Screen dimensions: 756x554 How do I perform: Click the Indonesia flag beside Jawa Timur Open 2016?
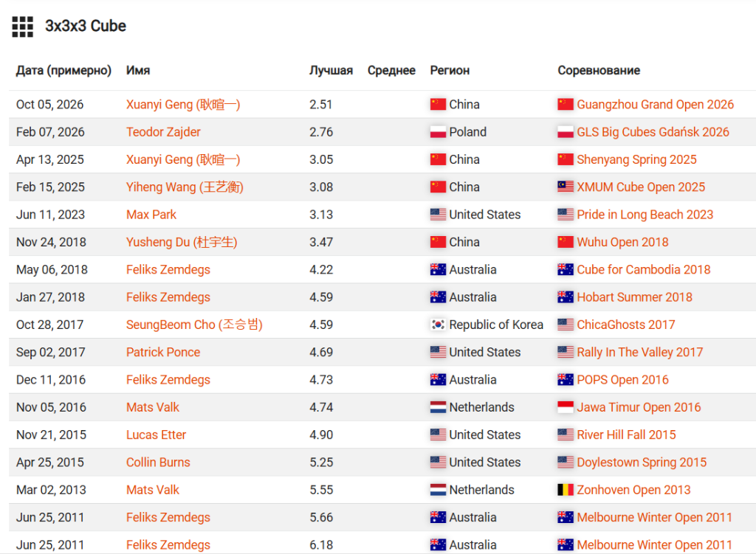coord(566,407)
